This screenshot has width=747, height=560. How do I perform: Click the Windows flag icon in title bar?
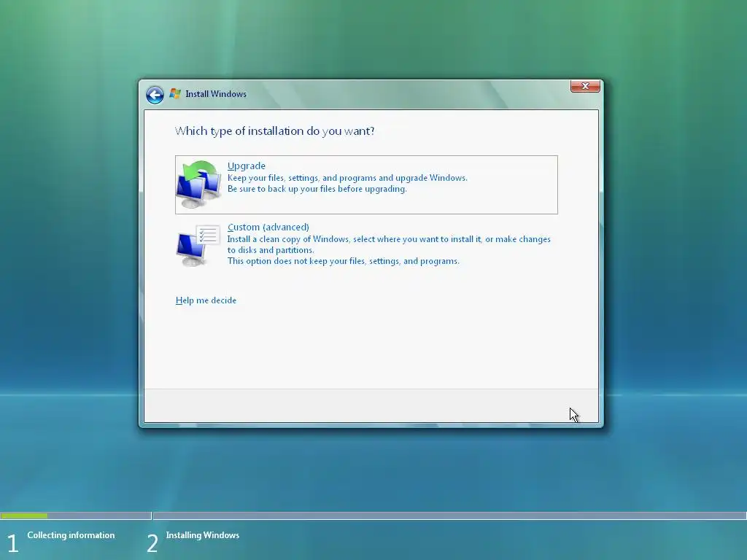pyautogui.click(x=175, y=94)
